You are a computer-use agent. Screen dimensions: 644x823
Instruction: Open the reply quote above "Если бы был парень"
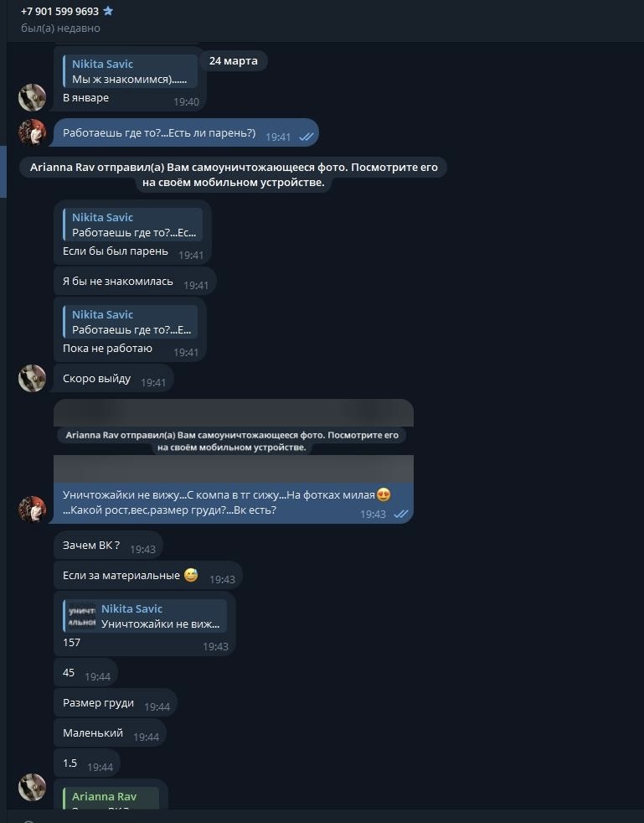132,225
